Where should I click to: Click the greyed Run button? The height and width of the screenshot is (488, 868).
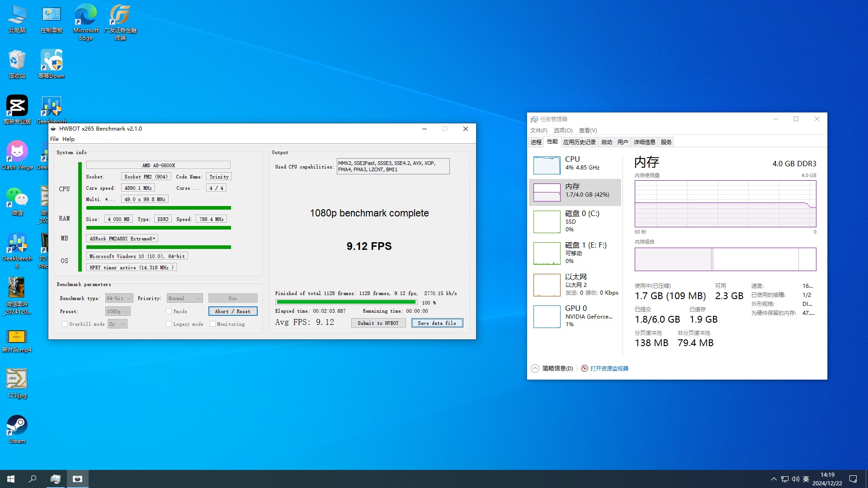click(233, 298)
